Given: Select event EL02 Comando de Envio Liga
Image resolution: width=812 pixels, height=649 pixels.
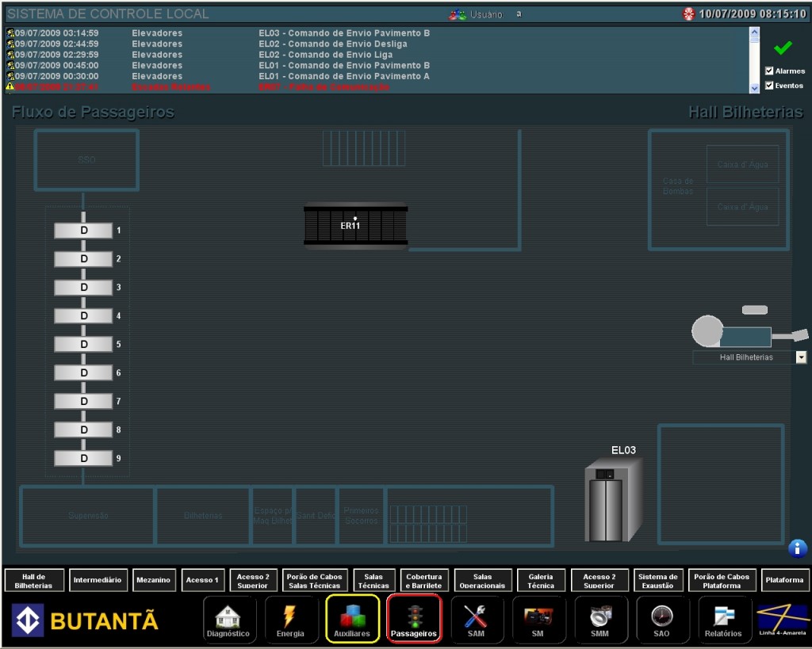Looking at the screenshot, I should pyautogui.click(x=377, y=55).
